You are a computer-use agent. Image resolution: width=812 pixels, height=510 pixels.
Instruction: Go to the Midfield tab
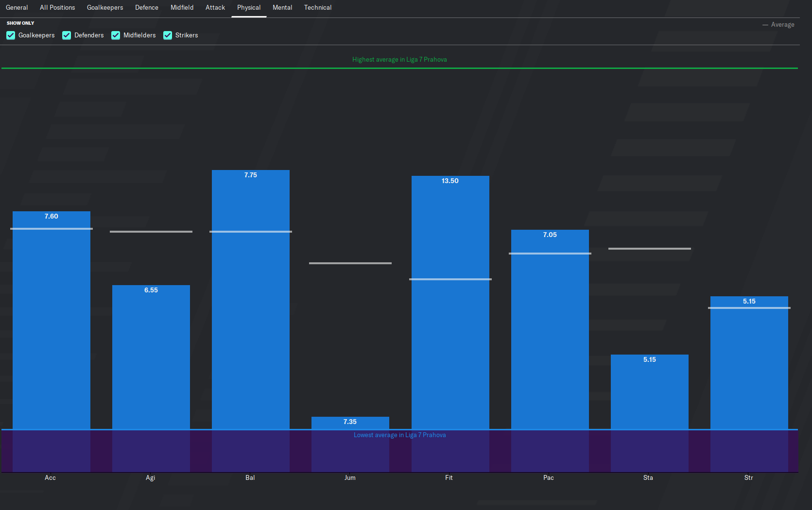coord(182,8)
